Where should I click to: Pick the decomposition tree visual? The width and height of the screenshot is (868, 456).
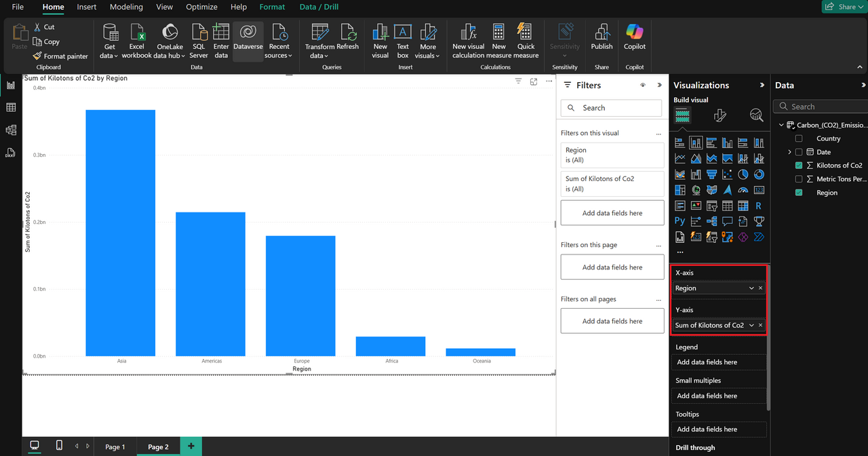pos(711,221)
